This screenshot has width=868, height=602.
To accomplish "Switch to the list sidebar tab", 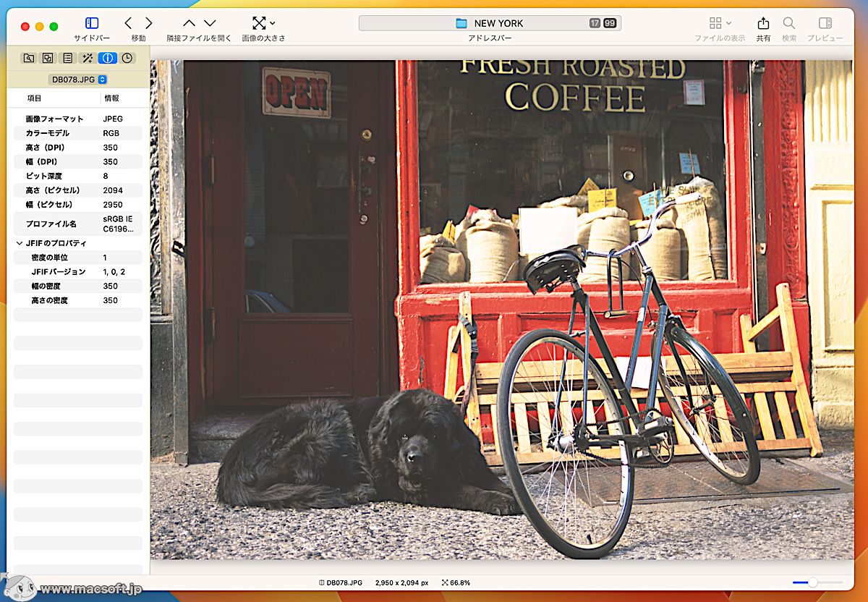I will 67,58.
